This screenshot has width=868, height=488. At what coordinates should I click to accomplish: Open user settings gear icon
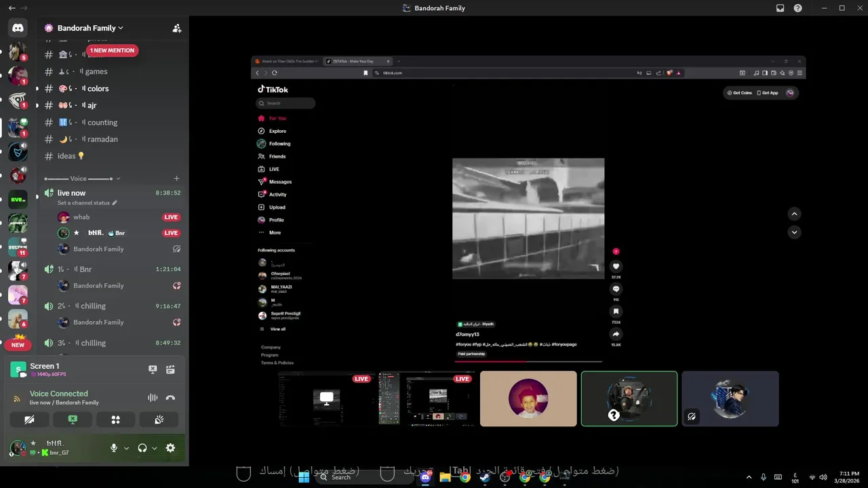[170, 448]
